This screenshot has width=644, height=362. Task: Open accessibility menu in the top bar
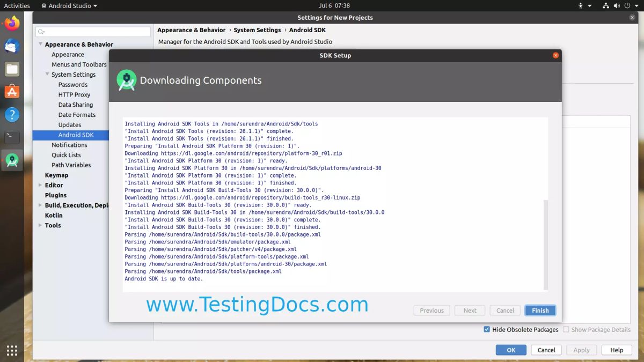click(x=584, y=5)
